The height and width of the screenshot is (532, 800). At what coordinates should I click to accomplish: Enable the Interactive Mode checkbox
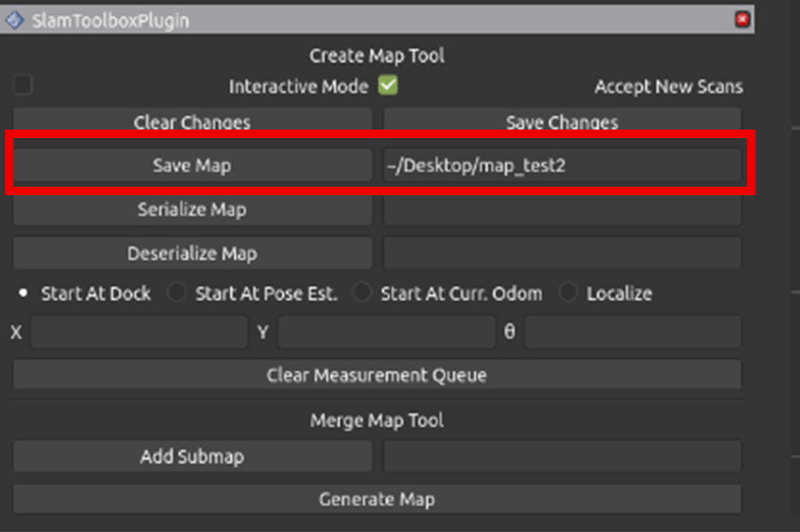(x=22, y=85)
